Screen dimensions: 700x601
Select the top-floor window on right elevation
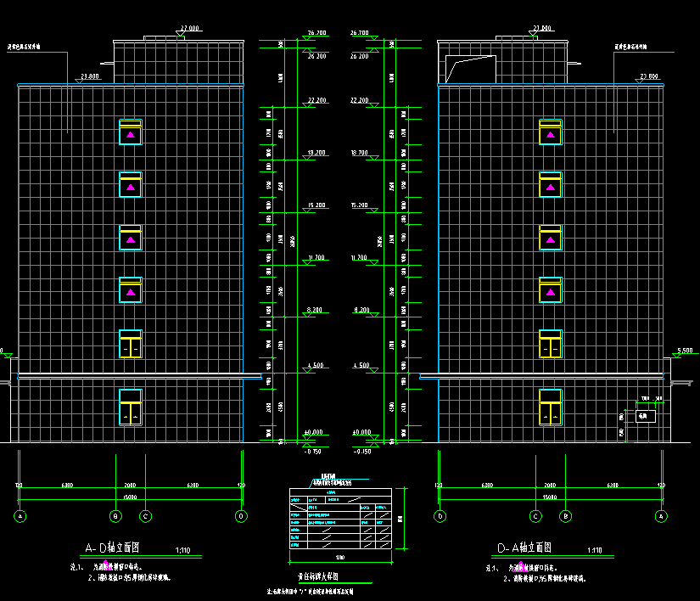click(x=551, y=132)
